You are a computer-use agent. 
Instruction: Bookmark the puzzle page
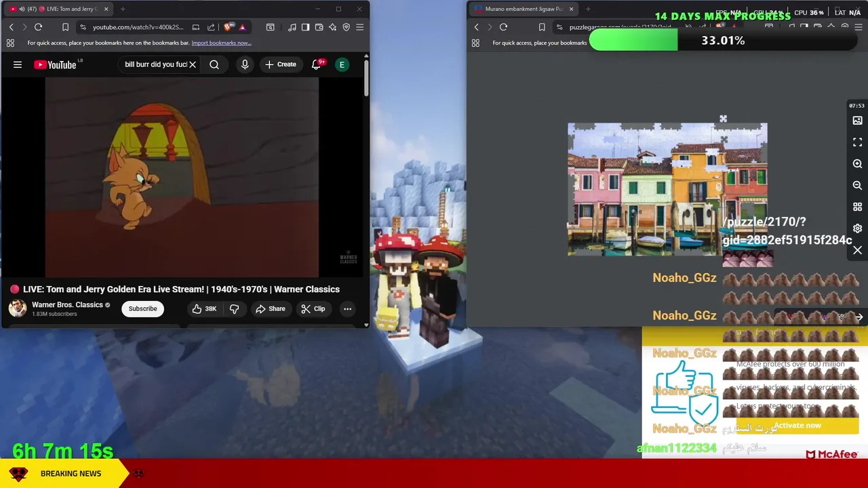(x=541, y=27)
